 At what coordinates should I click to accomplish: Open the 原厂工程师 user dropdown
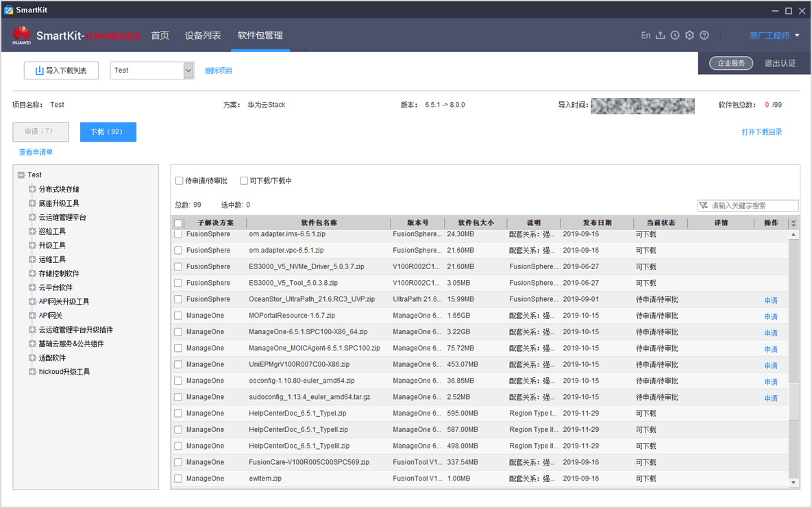(774, 35)
